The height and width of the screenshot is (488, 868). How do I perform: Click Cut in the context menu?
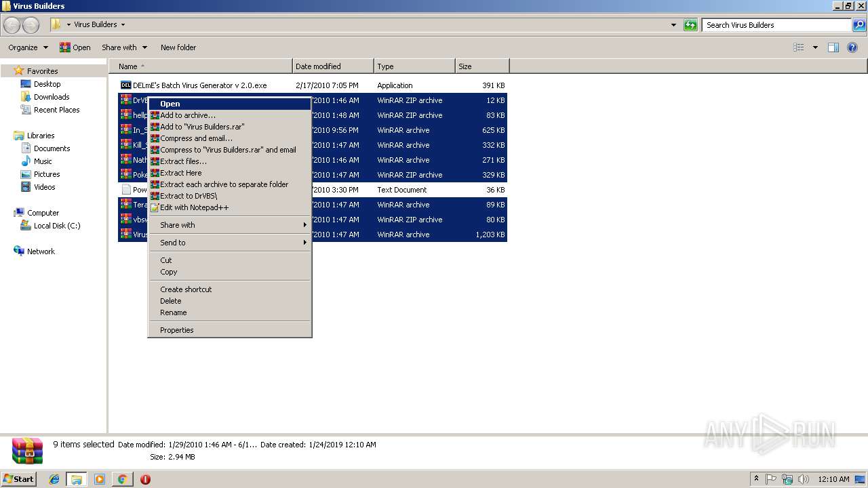(230, 260)
